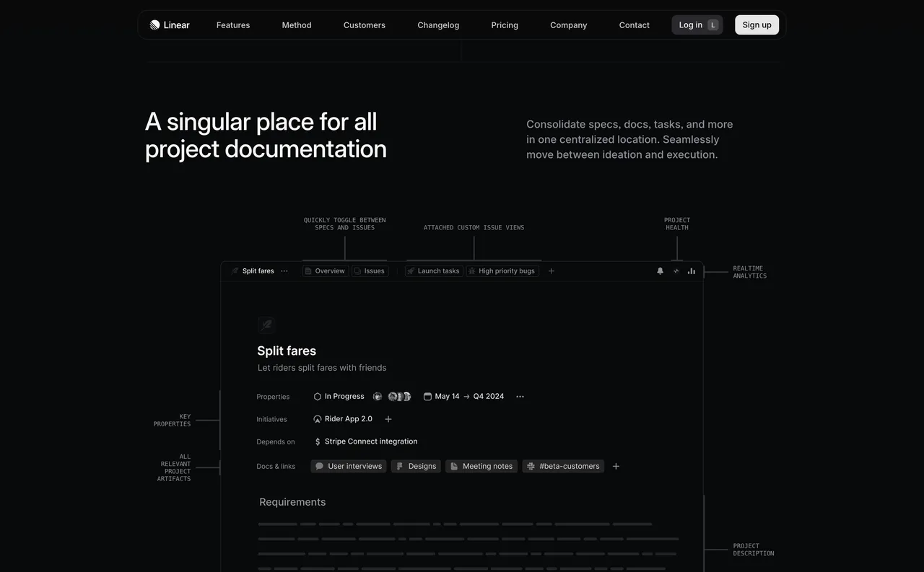Open the Slack channel #beta-customers link
924x572 pixels.
pyautogui.click(x=563, y=466)
